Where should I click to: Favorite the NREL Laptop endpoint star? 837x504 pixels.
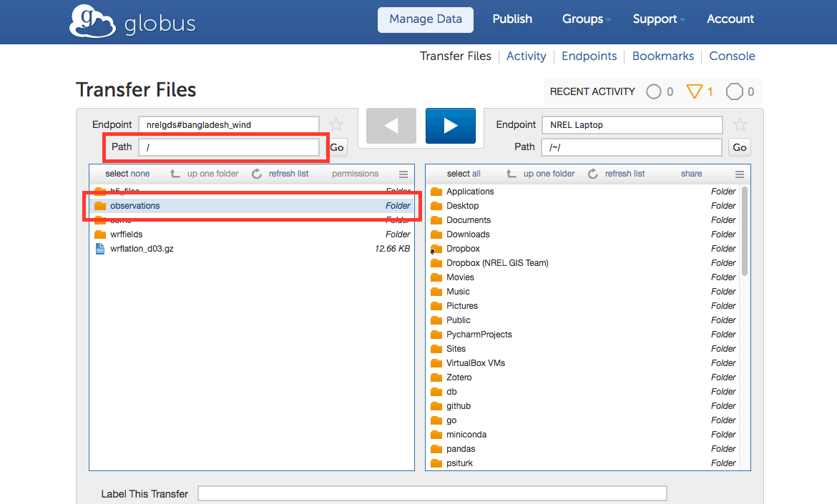[740, 125]
